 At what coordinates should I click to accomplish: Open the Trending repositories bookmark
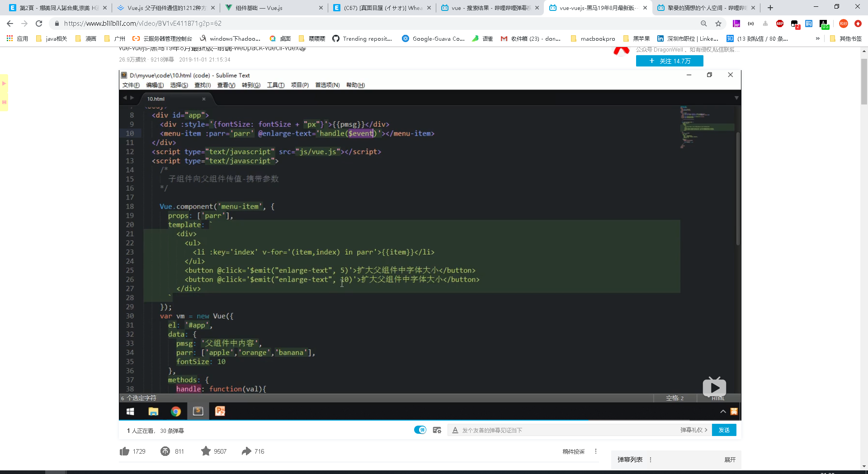click(362, 38)
